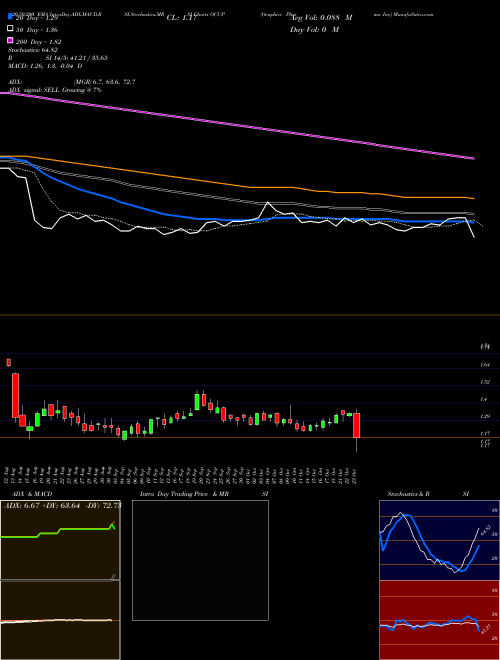The image size is (500, 660).
Task: Click the tall red candle near chart start
Action: 16,395
